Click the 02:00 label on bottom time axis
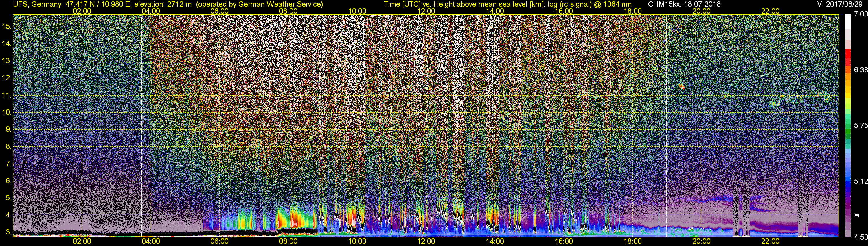This screenshot has height=246, width=868. point(82,242)
